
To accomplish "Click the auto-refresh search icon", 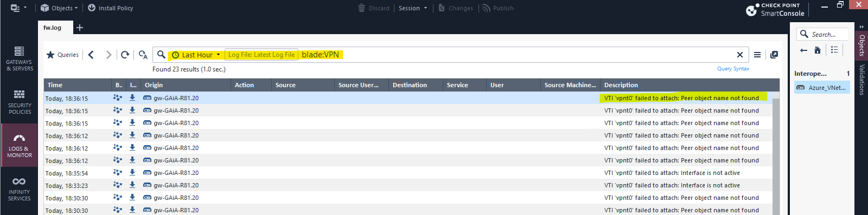I will click(143, 55).
